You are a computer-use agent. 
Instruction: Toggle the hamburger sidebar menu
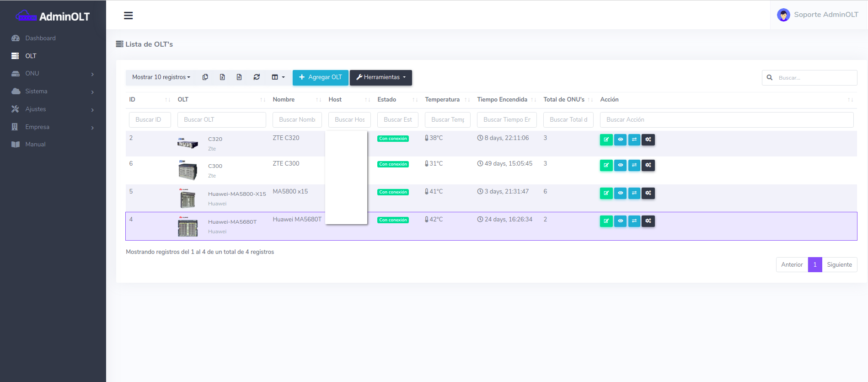tap(128, 16)
